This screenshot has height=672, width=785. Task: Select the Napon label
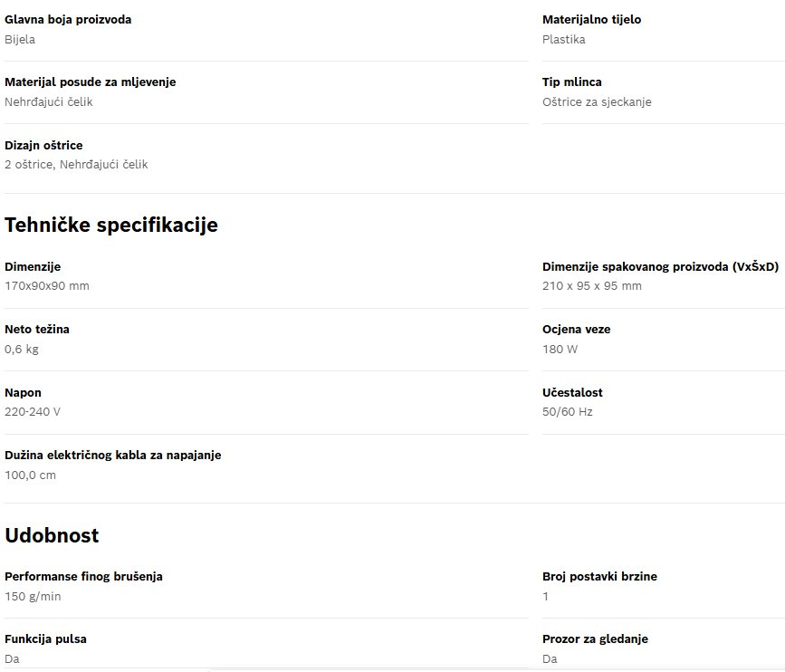tap(23, 392)
